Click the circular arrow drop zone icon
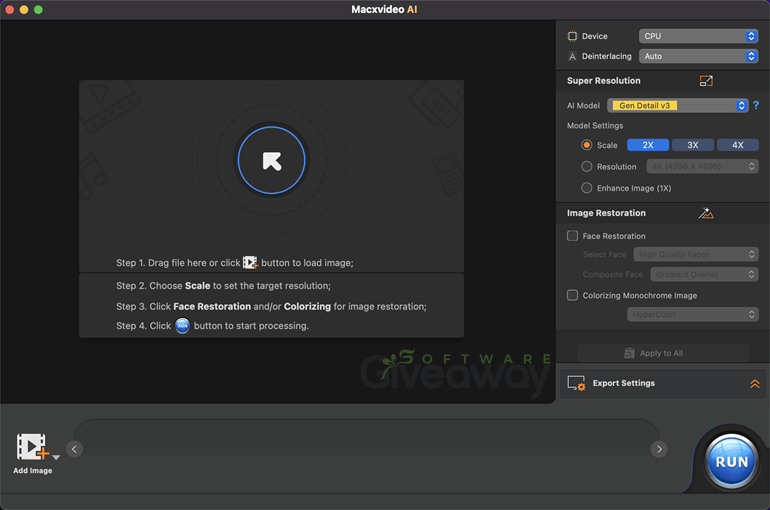The width and height of the screenshot is (770, 510). [272, 161]
